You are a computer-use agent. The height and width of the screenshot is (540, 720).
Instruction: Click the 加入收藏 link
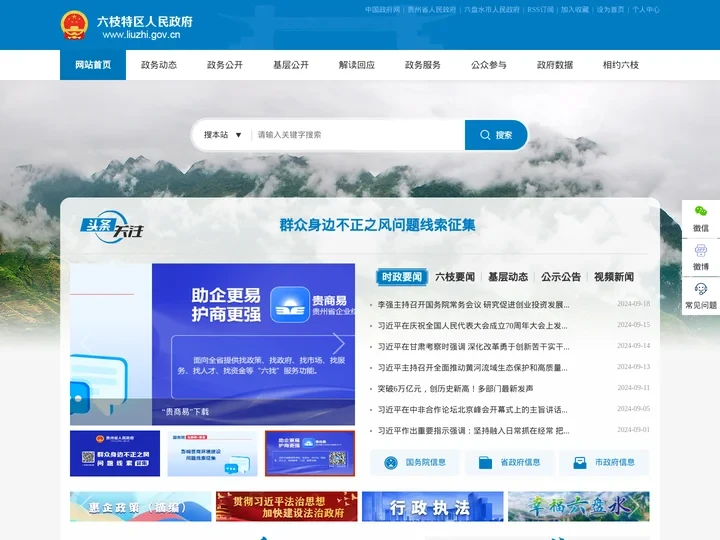[x=575, y=9]
